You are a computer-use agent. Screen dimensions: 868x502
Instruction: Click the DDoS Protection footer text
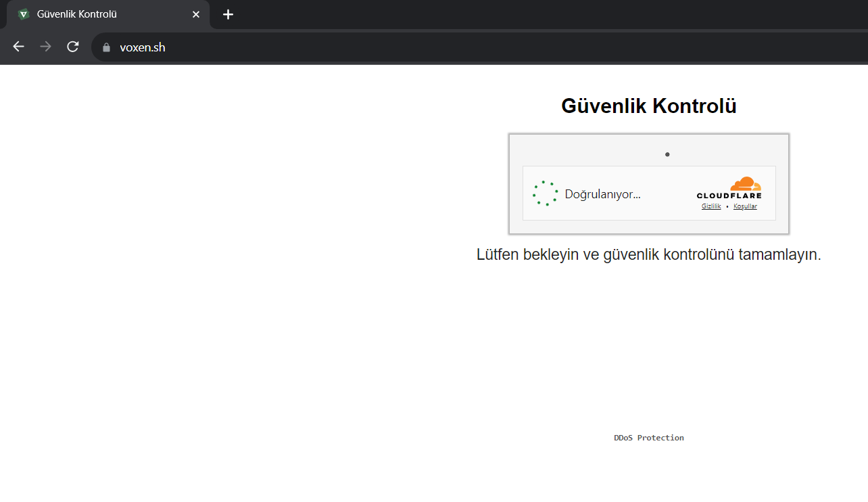pos(649,438)
